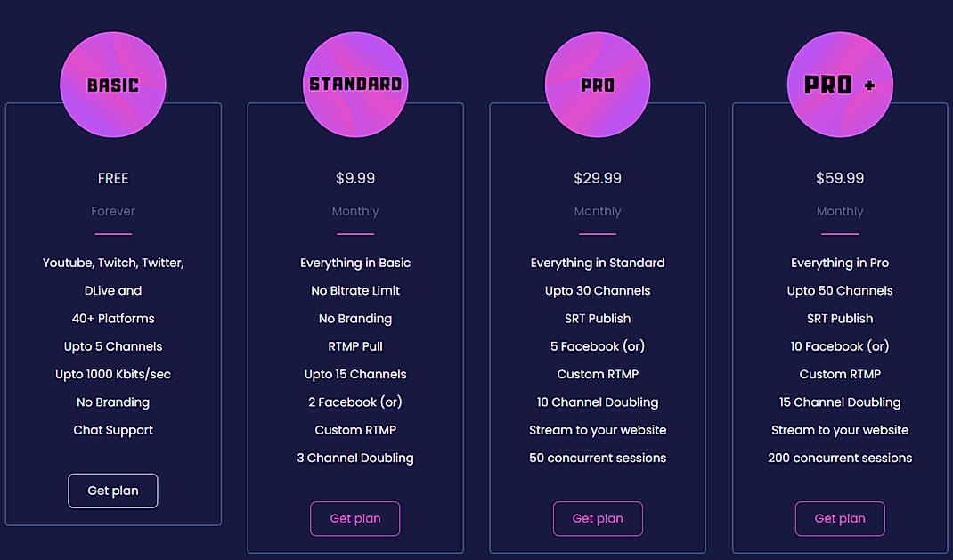Click the $9.99 price text
Image resolution: width=953 pixels, height=560 pixels.
(355, 178)
